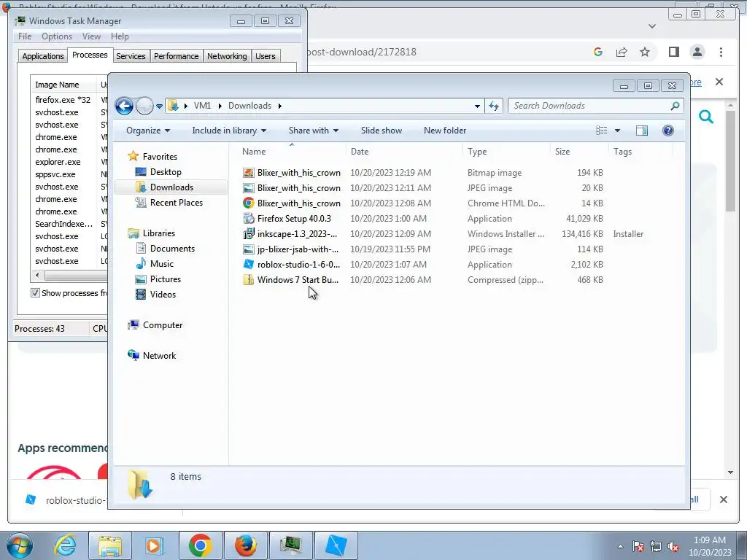Screen dimensions: 747x560
Task: Select Pictures library
Action: point(166,279)
